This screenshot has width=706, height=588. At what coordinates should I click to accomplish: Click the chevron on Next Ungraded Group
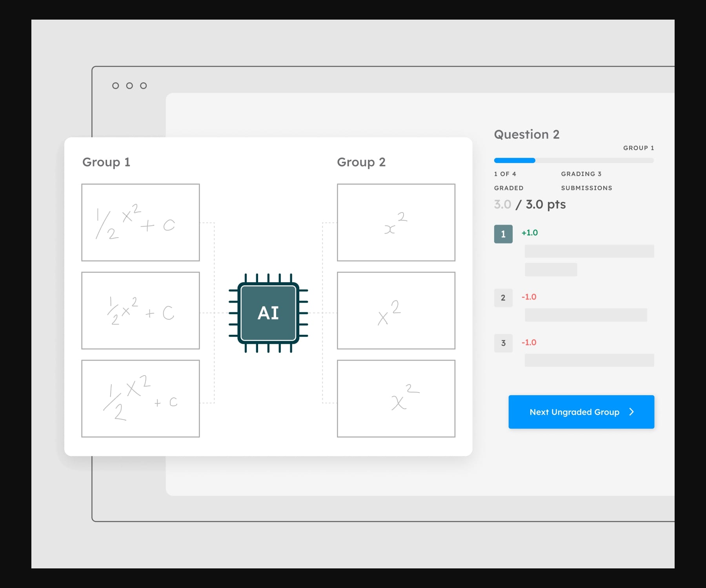pos(632,412)
